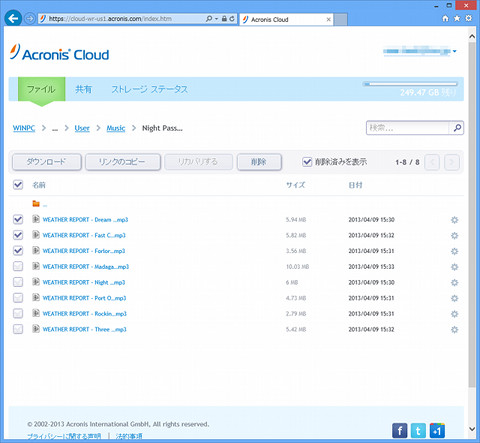480x443 pixels.
Task: Expand address bar search dropdown arrow
Action: (x=216, y=19)
